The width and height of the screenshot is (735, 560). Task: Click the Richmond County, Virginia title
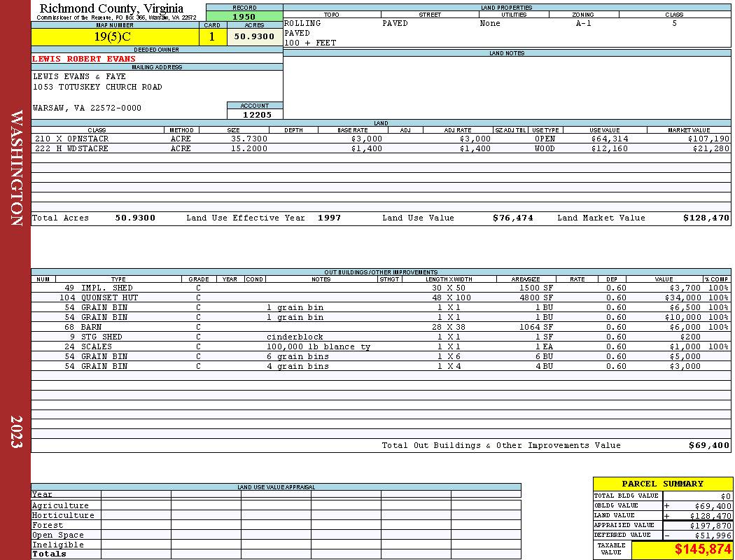pos(111,8)
